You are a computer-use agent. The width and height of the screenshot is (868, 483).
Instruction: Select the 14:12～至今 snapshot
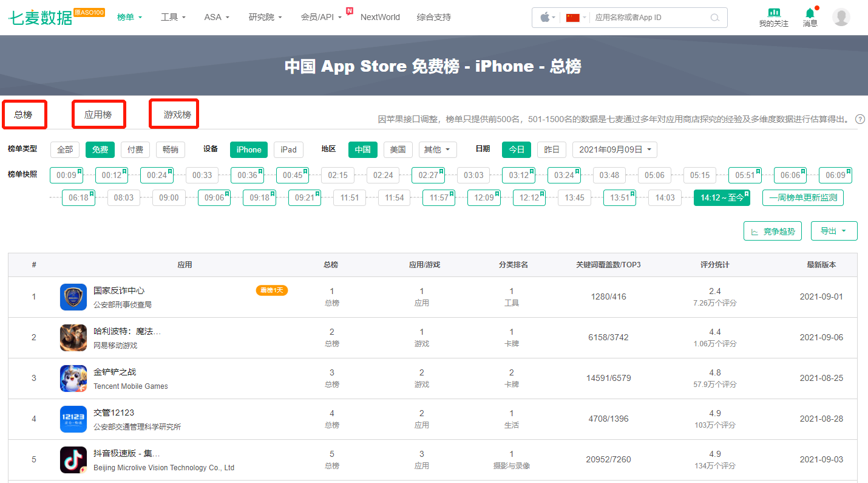(722, 198)
